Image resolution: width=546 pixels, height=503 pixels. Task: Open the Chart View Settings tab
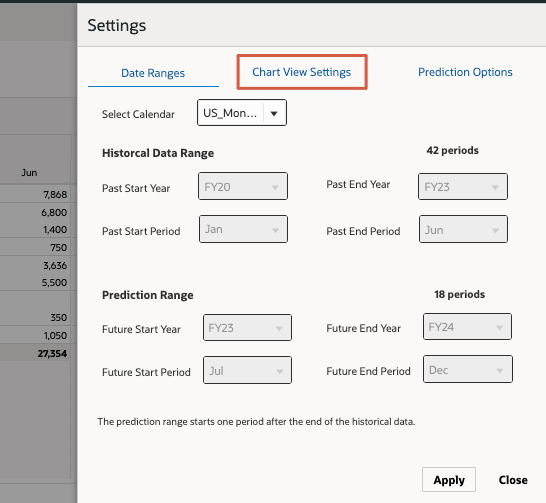pyautogui.click(x=302, y=72)
